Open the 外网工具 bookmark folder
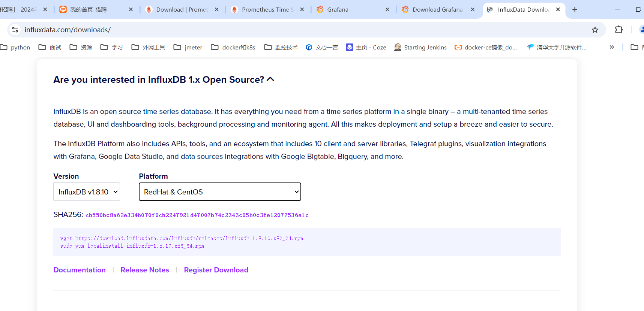 (x=148, y=47)
